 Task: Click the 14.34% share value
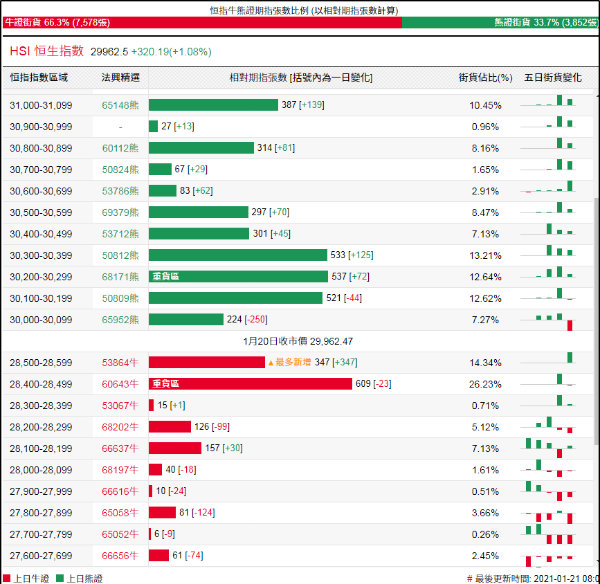485,362
